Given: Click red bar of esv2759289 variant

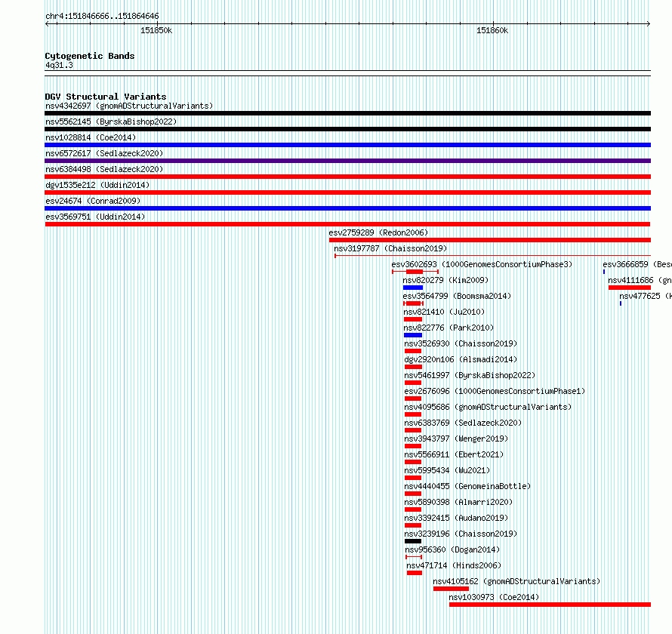Looking at the screenshot, I should pyautogui.click(x=490, y=240).
